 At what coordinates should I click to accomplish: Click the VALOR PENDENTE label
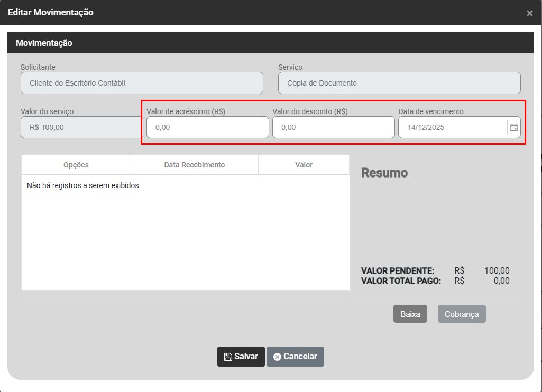tap(397, 270)
